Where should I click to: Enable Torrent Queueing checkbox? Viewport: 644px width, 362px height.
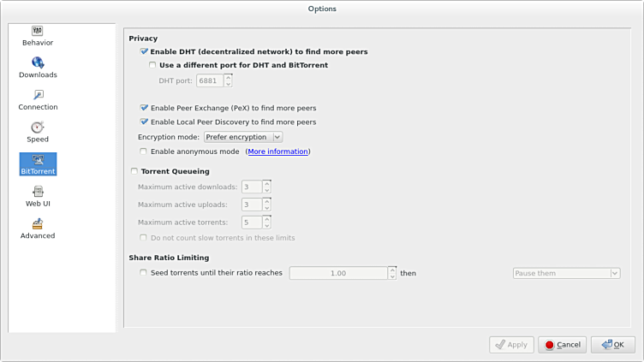click(x=134, y=171)
